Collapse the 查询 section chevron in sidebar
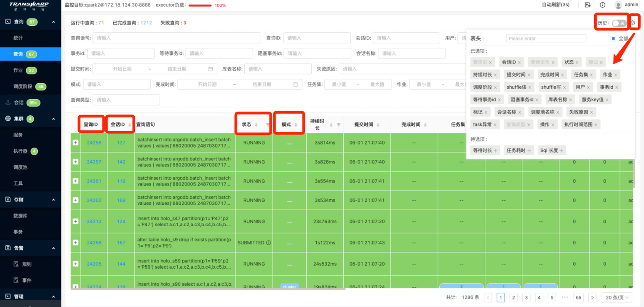644x307 pixels. 53,21
